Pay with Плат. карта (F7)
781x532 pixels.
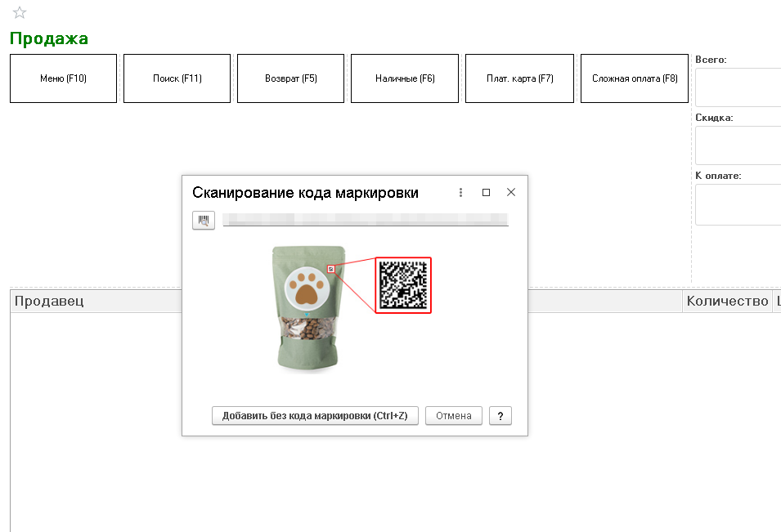pyautogui.click(x=519, y=78)
